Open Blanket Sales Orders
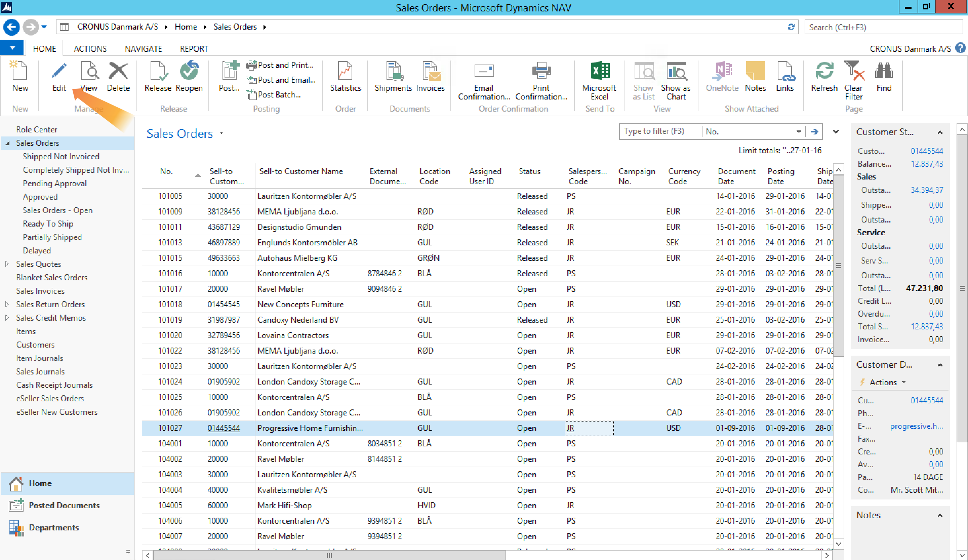968x560 pixels. click(52, 277)
